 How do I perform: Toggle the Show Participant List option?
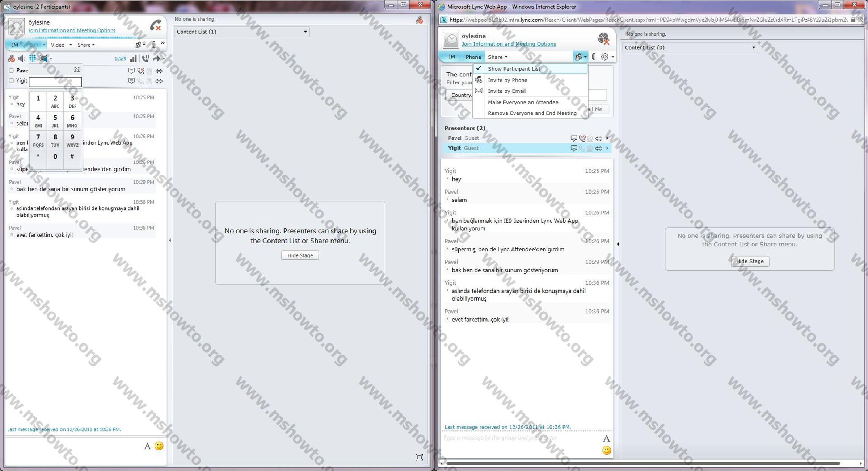point(514,69)
